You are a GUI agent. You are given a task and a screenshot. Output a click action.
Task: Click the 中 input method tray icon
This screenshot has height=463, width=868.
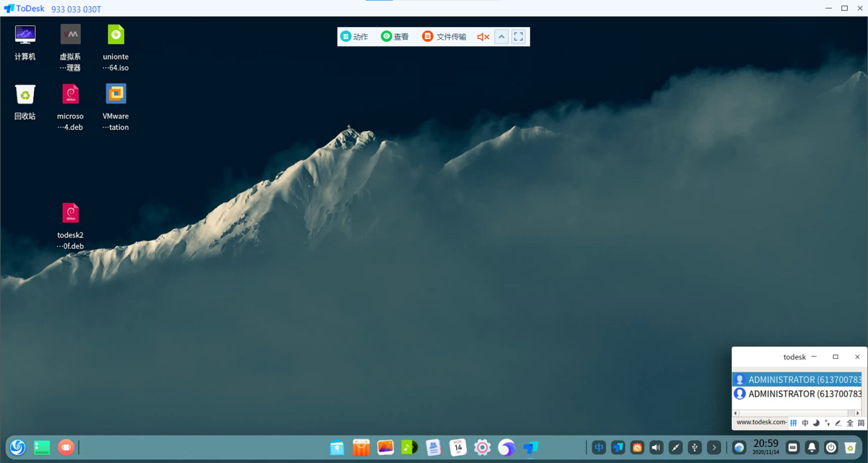click(599, 448)
